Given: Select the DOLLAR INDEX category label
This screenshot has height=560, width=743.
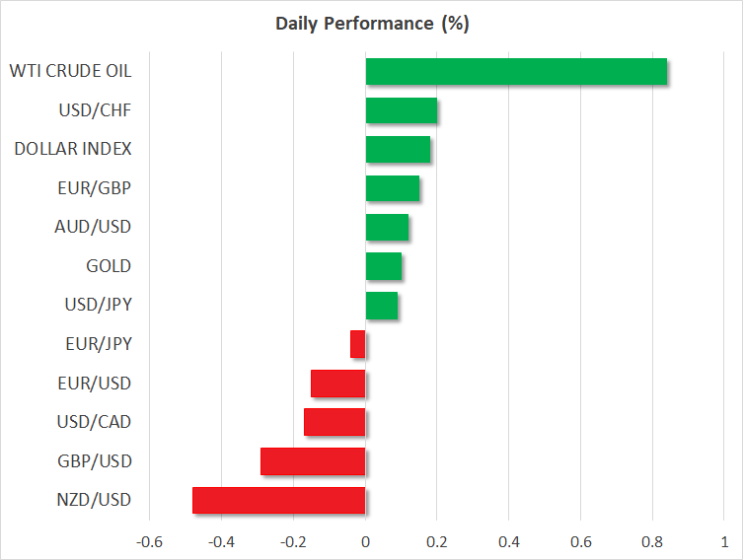Looking at the screenshot, I should [73, 150].
